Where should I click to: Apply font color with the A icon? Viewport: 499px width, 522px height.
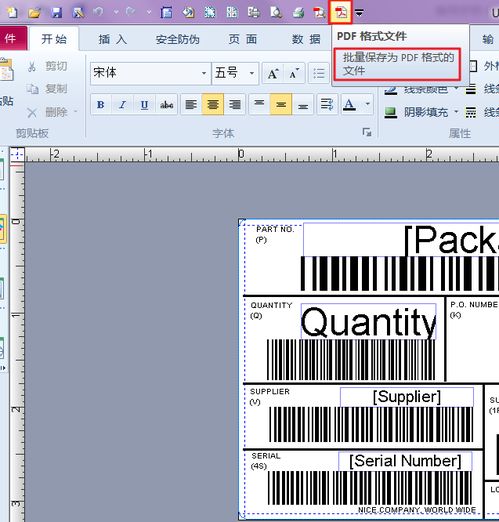pos(349,104)
